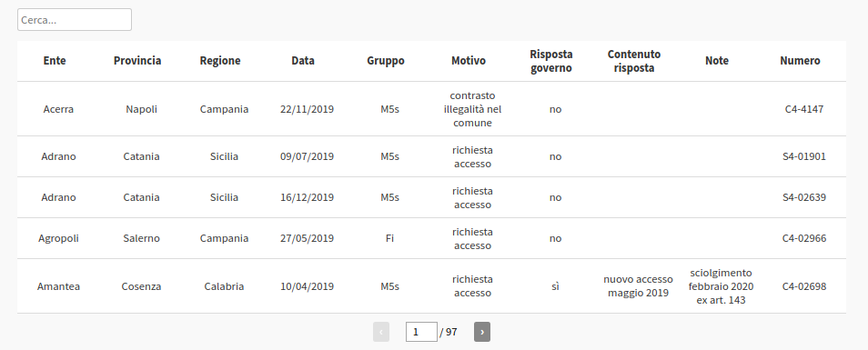Sort by Data column header
Image resolution: width=868 pixels, height=350 pixels.
pos(303,61)
